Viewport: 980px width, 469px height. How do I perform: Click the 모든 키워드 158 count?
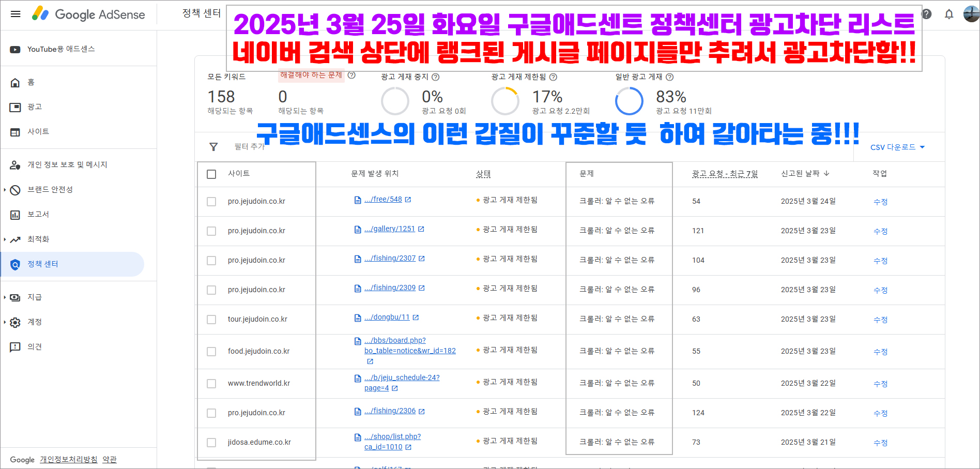[x=221, y=97]
